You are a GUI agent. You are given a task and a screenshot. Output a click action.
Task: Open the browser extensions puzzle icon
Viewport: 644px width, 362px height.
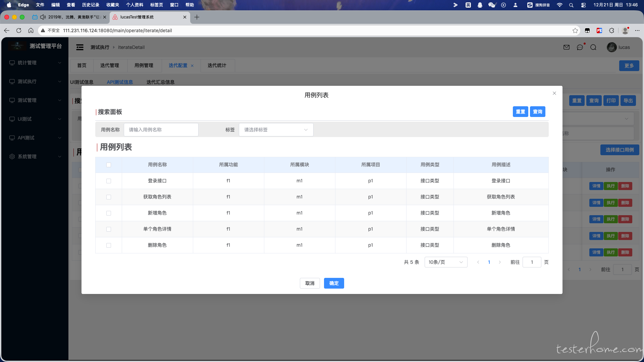(611, 31)
